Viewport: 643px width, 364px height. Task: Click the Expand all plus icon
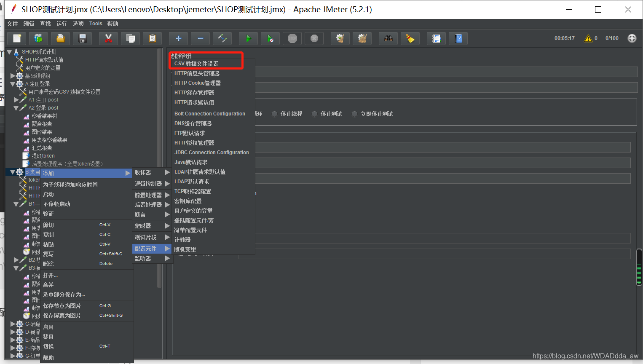(178, 38)
